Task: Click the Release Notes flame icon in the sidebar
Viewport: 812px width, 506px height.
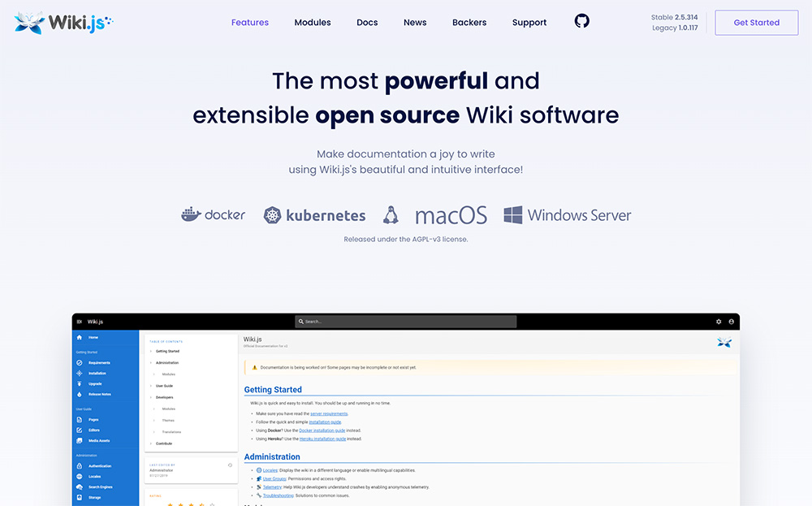Action: (80, 394)
